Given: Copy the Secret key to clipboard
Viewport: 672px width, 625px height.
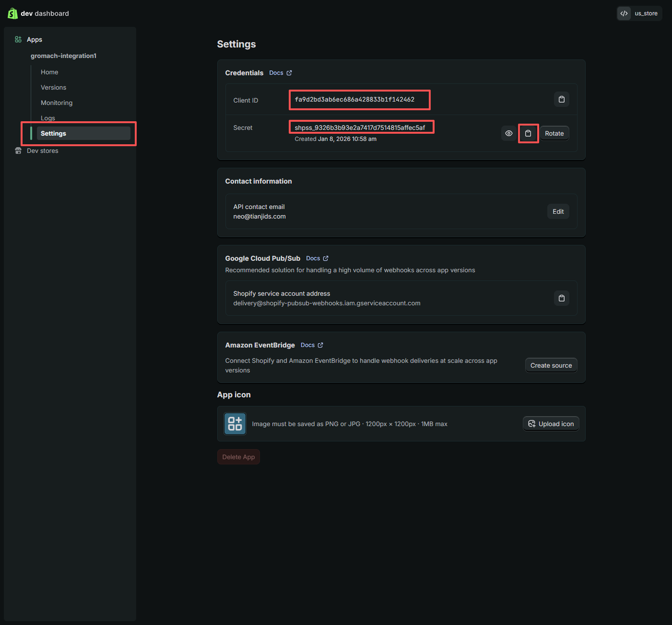Looking at the screenshot, I should tap(528, 133).
